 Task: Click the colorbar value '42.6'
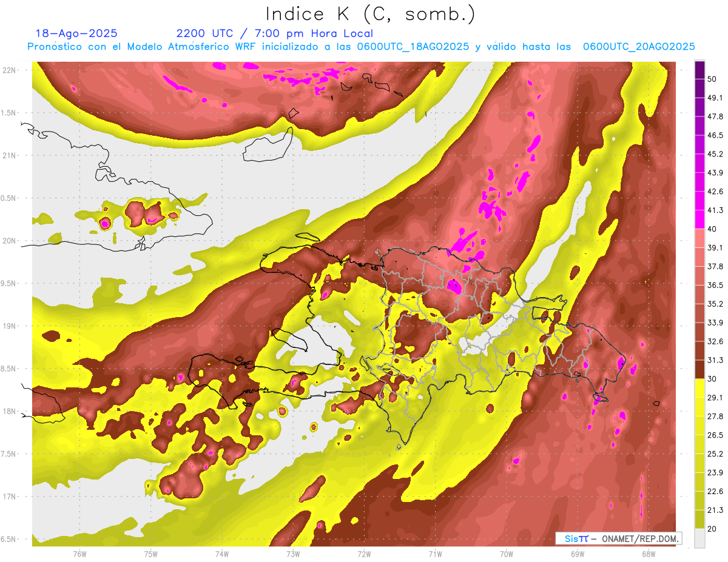[715, 192]
